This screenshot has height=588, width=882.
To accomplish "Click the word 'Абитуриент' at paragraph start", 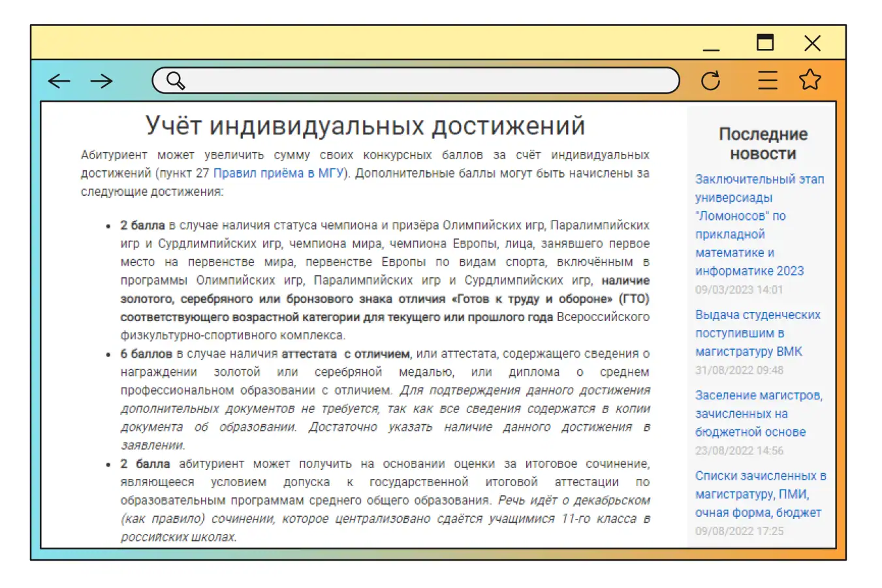I will tap(114, 155).
